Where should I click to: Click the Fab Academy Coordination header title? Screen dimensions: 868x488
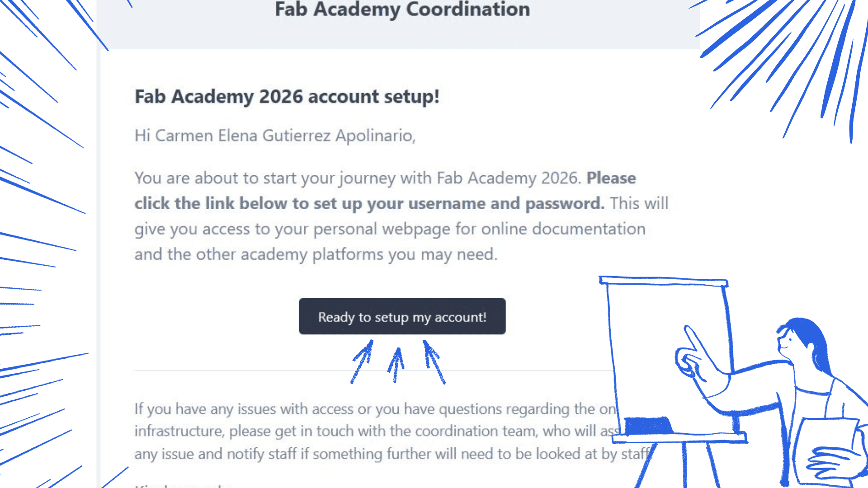click(x=402, y=10)
